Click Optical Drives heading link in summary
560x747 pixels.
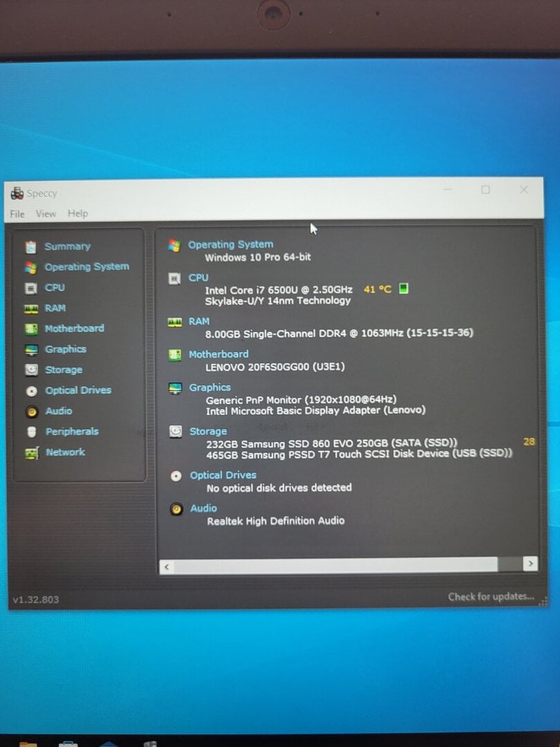[x=223, y=475]
